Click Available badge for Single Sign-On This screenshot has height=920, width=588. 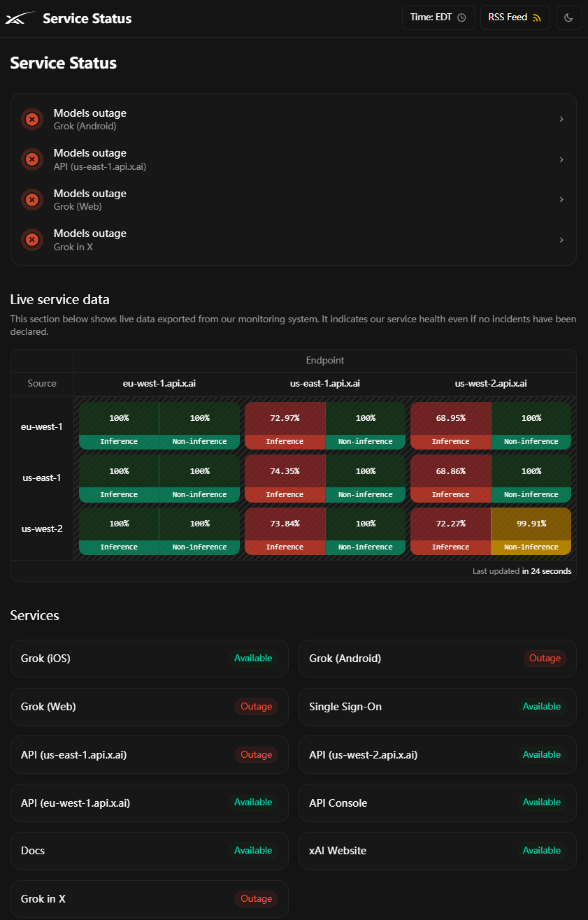coord(542,707)
